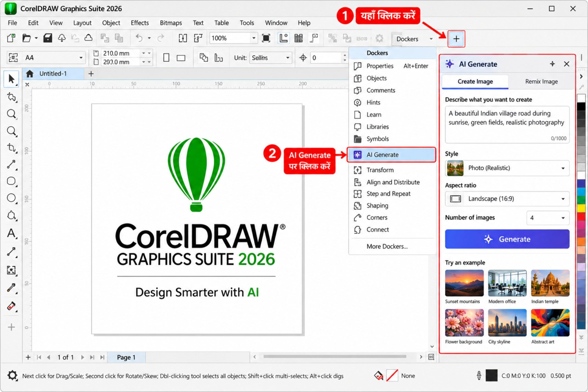
Task: Open the Unit dropdown
Action: 288,58
